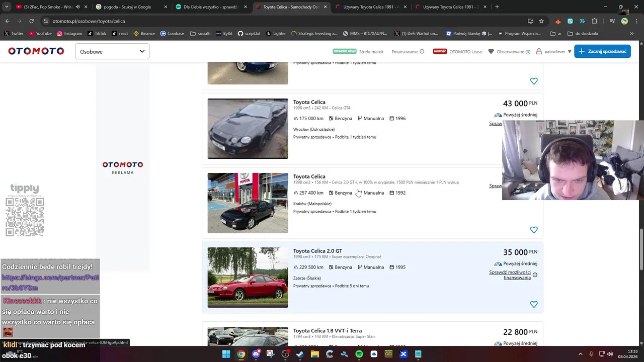Open the Windows Start menu
This screenshot has height=362, width=644.
(226, 354)
